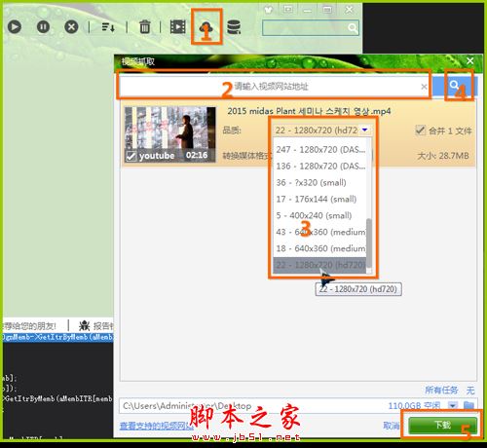Choose 17 - 176x144 (small) option
The image size is (487, 448).
320,199
